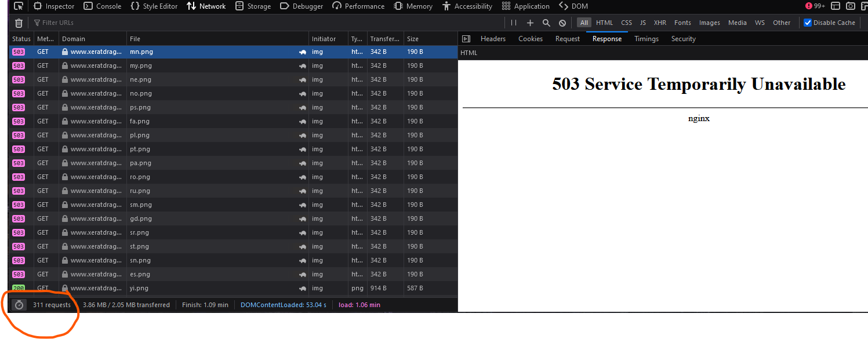Click the turtle icon on es.png row
The image size is (868, 339).
pos(303,274)
